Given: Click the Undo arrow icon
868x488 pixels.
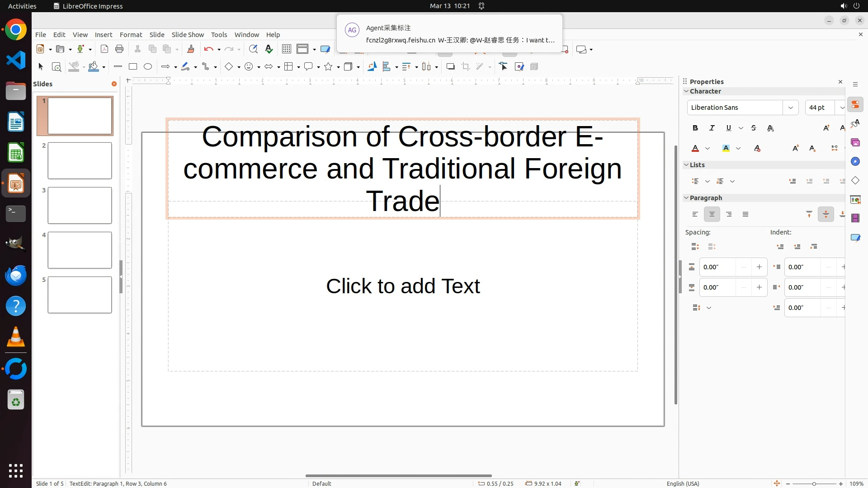Looking at the screenshot, I should [x=208, y=49].
